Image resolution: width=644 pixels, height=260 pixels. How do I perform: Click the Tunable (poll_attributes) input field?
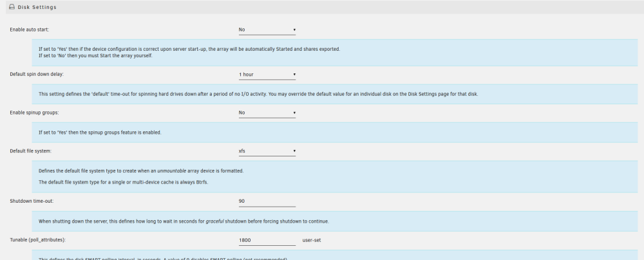pos(267,240)
